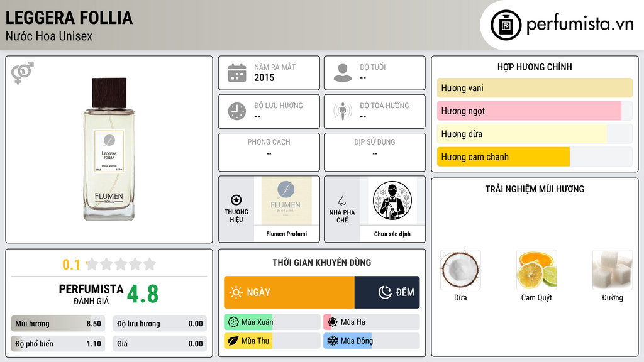
Task: Click the PHONG CÁCH style card
Action: tap(269, 152)
